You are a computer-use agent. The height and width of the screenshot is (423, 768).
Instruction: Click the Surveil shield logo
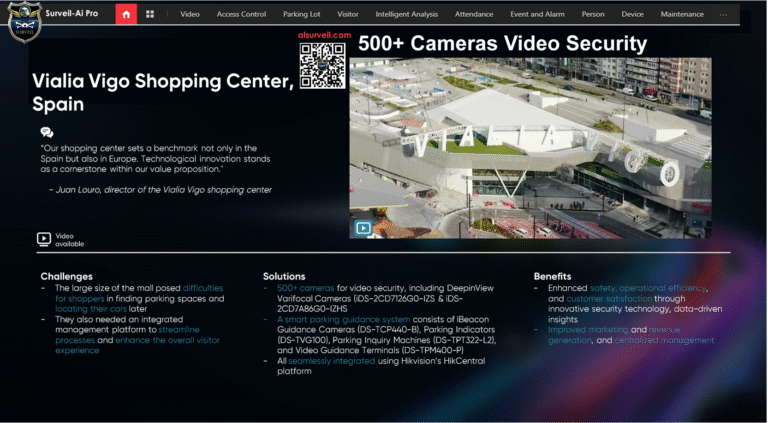[24, 22]
